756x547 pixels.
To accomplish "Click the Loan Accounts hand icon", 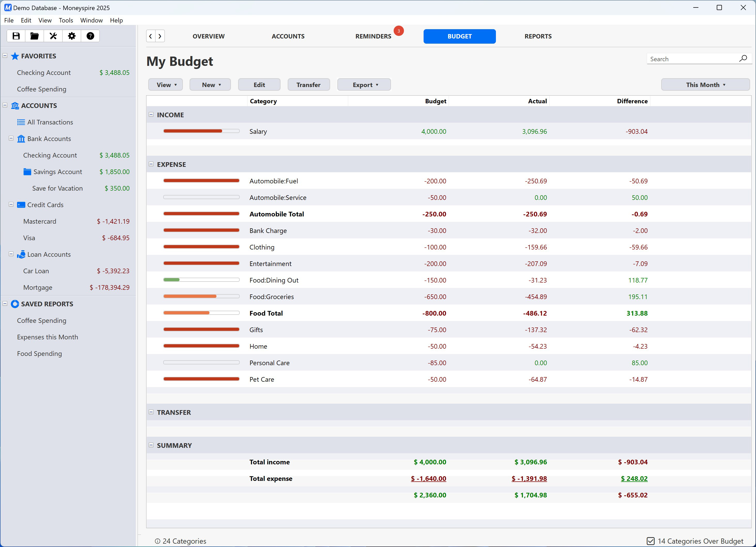I will point(21,254).
